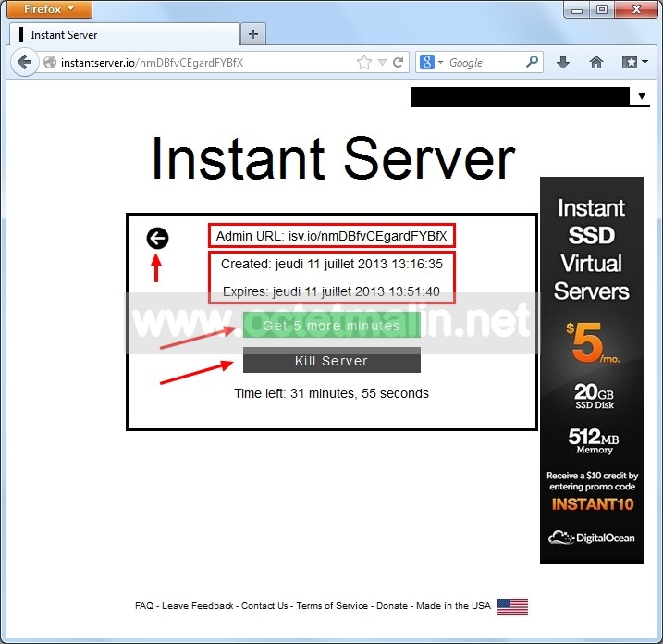Click the Kill Server button

[331, 361]
